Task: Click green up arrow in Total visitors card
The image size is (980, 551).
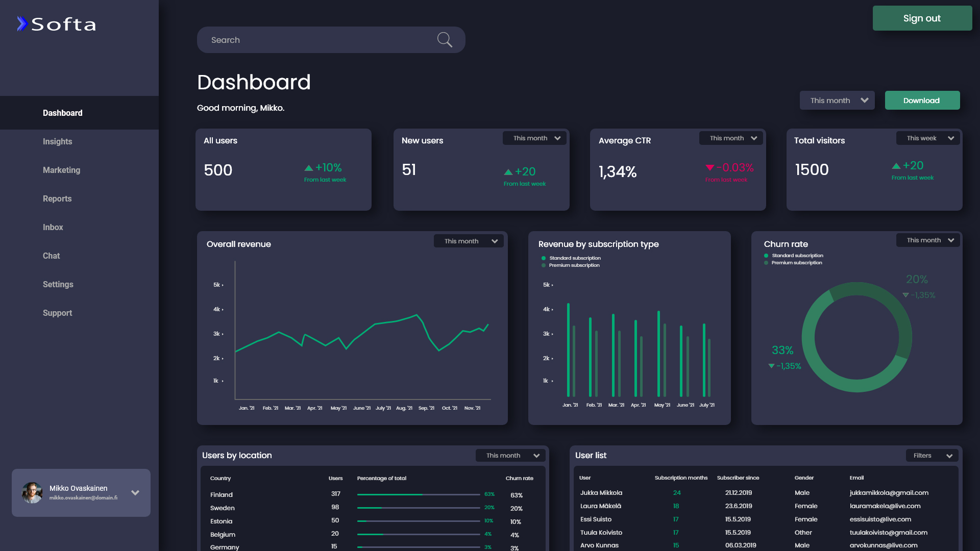Action: [x=896, y=166]
